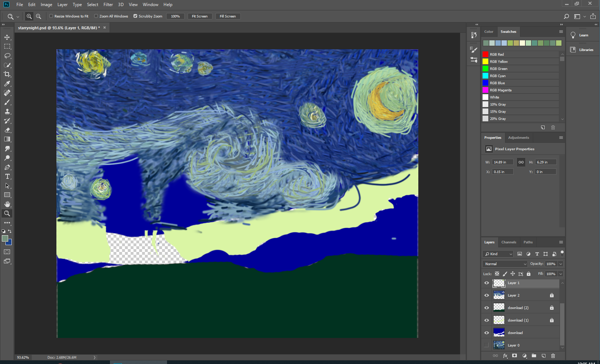
Task: Click the Zoom In option icon
Action: (x=29, y=16)
